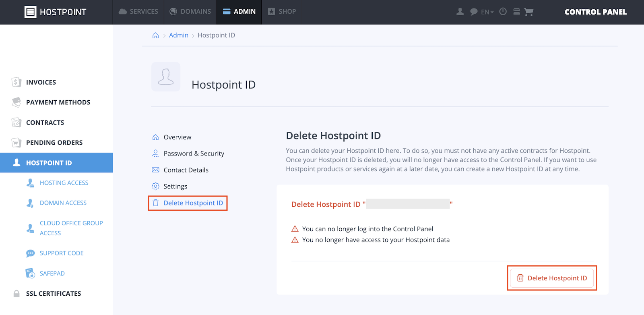
Task: Click the Safepad lock card icon
Action: coord(30,274)
